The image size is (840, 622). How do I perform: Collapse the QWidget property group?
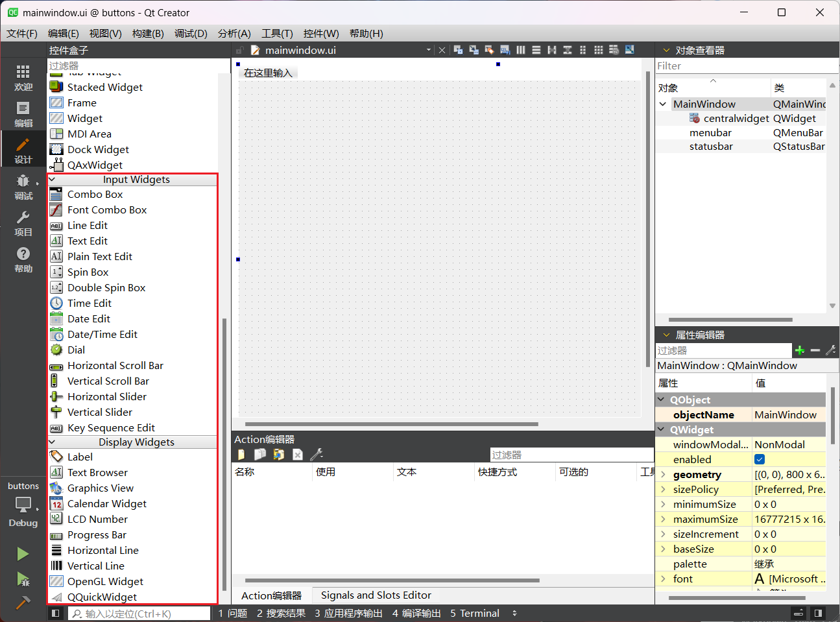[662, 429]
